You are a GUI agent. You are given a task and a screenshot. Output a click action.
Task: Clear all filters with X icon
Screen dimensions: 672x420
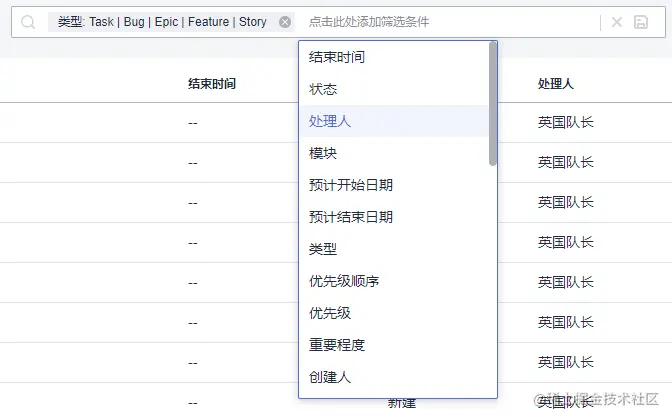coord(617,22)
